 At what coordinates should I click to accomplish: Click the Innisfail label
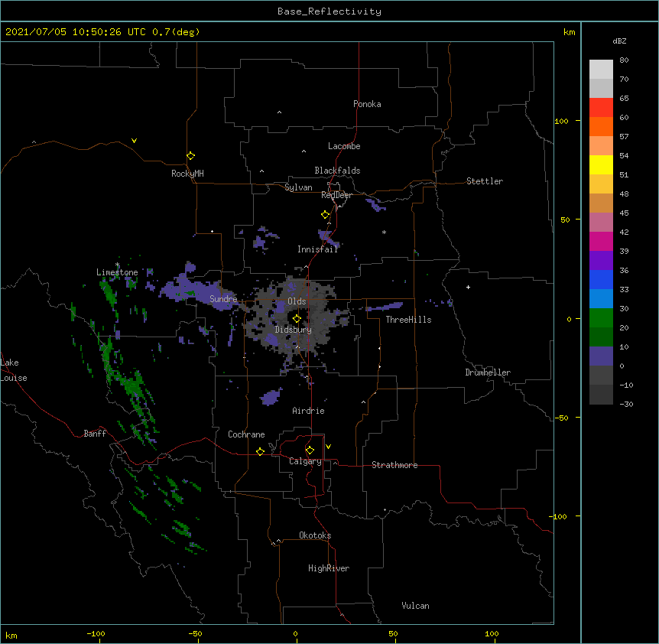click(318, 249)
